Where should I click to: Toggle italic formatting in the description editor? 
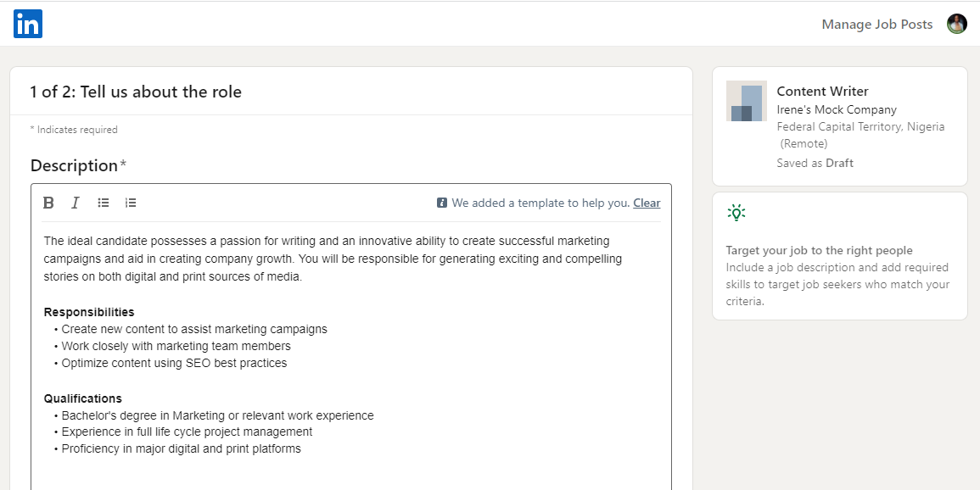coord(75,203)
